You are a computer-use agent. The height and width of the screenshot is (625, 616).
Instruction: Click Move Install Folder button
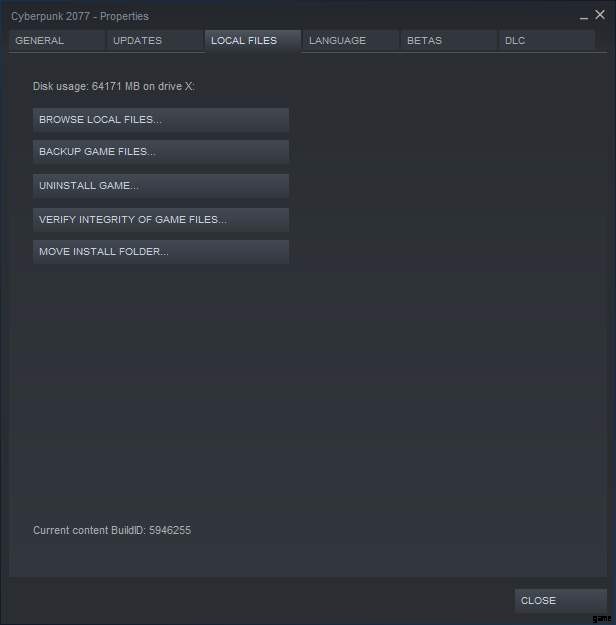[x=161, y=252]
